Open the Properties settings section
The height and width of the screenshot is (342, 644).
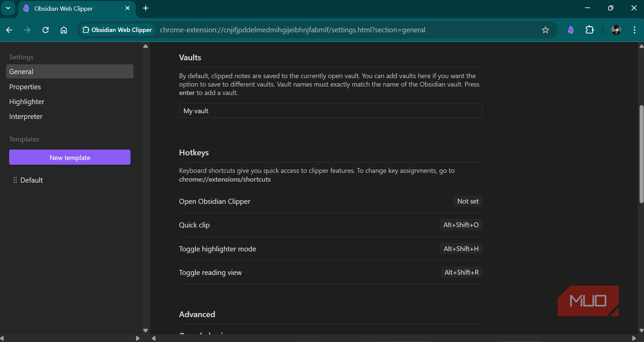point(25,87)
